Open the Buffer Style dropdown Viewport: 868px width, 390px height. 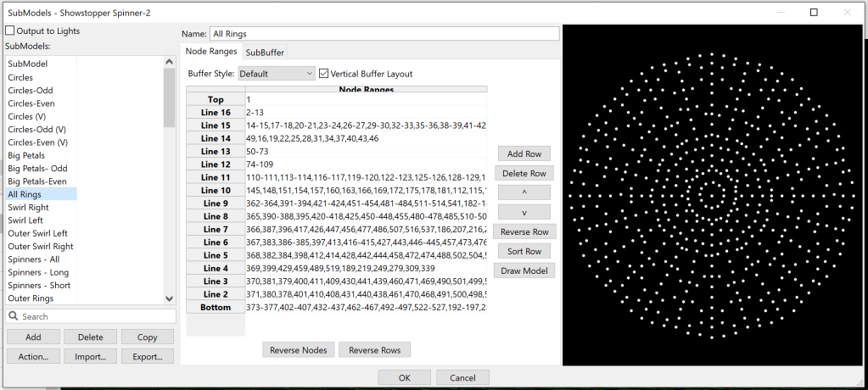[276, 74]
